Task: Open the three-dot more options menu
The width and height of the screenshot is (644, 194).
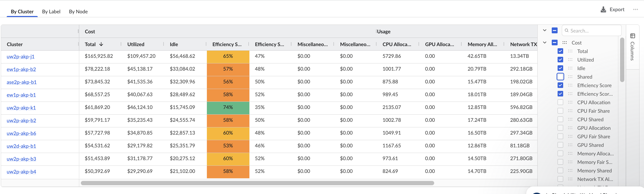Action: pyautogui.click(x=635, y=10)
